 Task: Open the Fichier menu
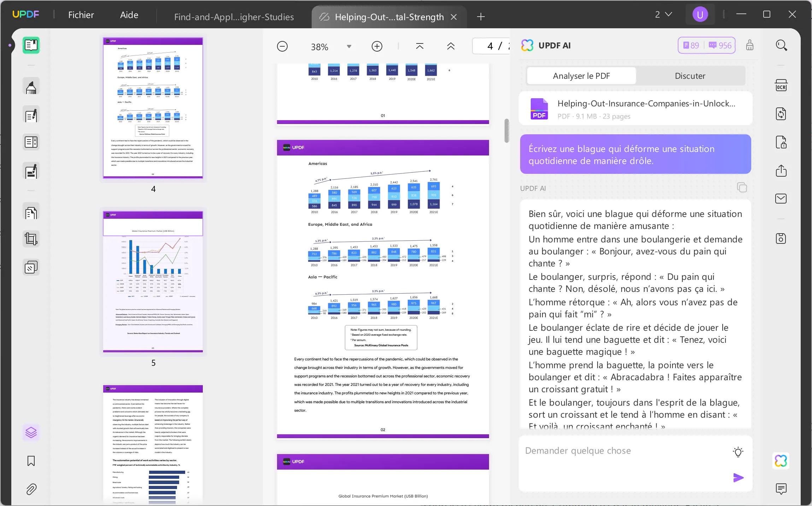point(81,14)
